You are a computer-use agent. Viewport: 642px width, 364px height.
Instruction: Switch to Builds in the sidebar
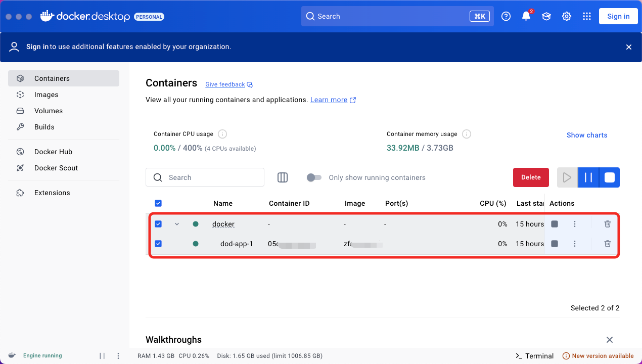[x=64, y=127]
